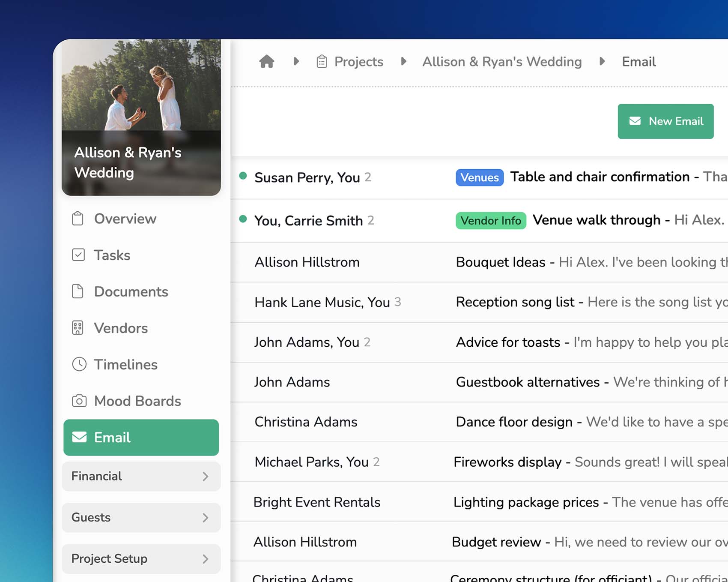Click unread dot on Susan Perry email

pos(243,176)
